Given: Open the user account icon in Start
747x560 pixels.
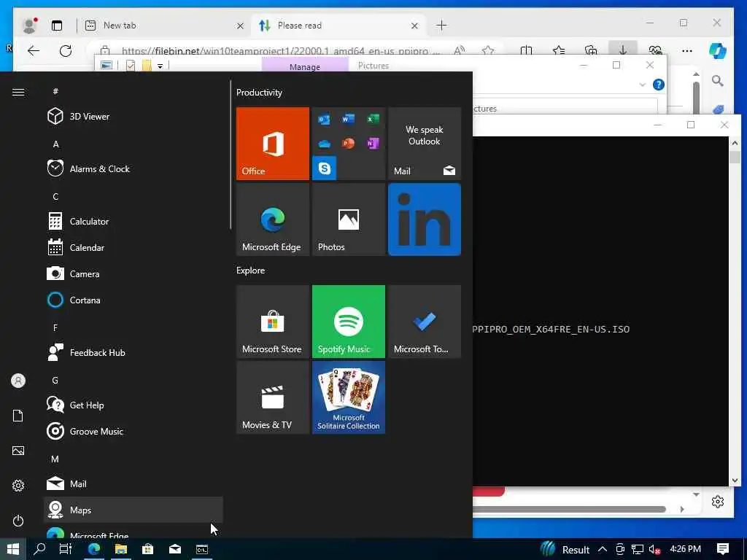Looking at the screenshot, I should pyautogui.click(x=18, y=381).
